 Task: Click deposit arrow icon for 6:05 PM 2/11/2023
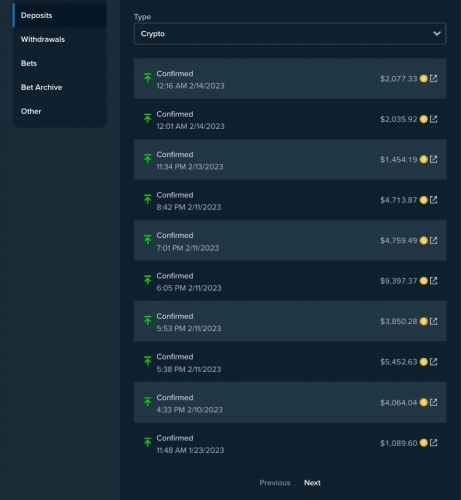coord(147,280)
